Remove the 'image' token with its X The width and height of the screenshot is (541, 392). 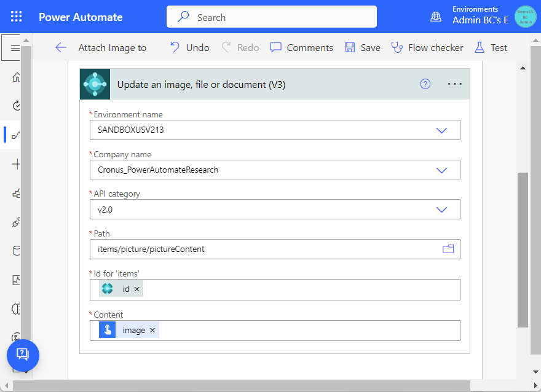coord(152,331)
